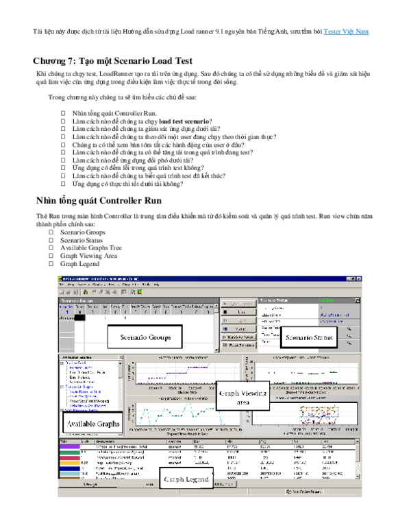This screenshot has width=411, height=532.
Task: Click the Run/Stop Vusers... button
Action: 238,337
